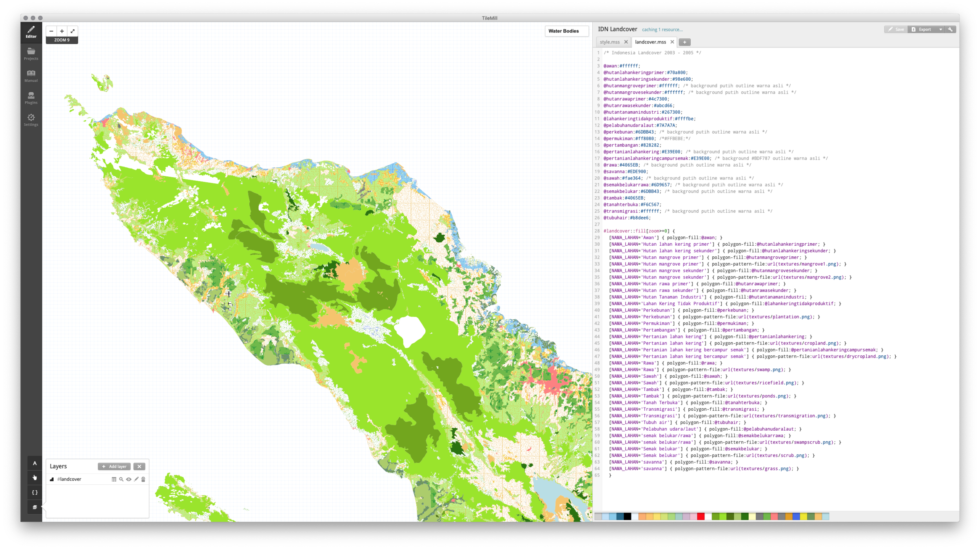Close the landcover.mss tab
Viewport: 980px width, 549px height.
pyautogui.click(x=672, y=42)
